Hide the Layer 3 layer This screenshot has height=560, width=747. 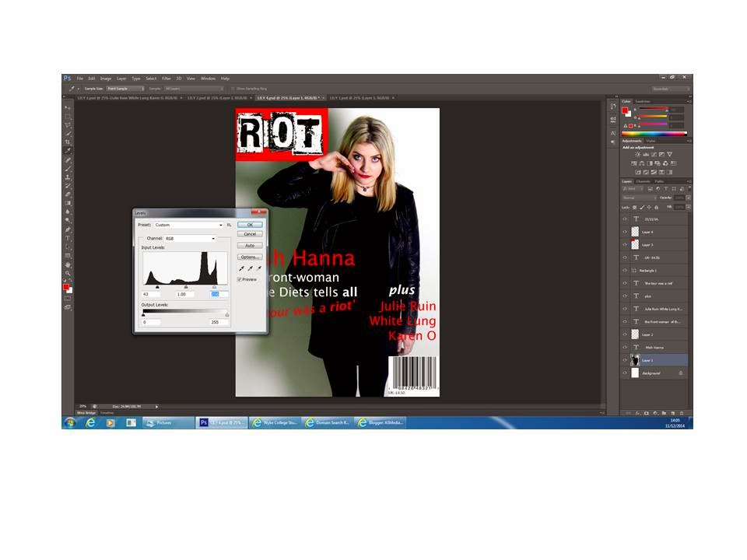pos(625,245)
